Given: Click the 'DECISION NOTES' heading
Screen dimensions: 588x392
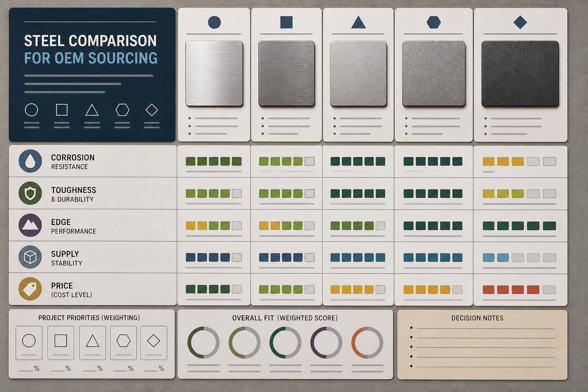Looking at the screenshot, I should click(477, 318).
